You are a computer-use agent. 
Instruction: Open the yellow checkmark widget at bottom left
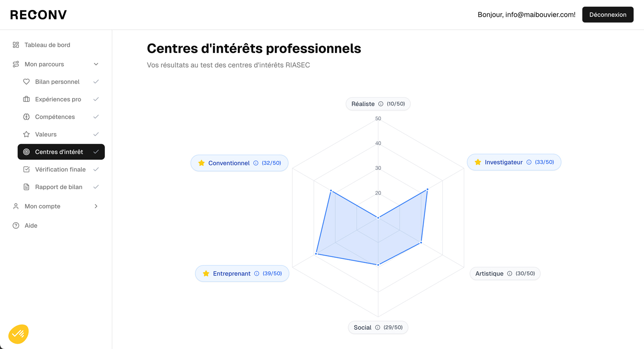18,334
